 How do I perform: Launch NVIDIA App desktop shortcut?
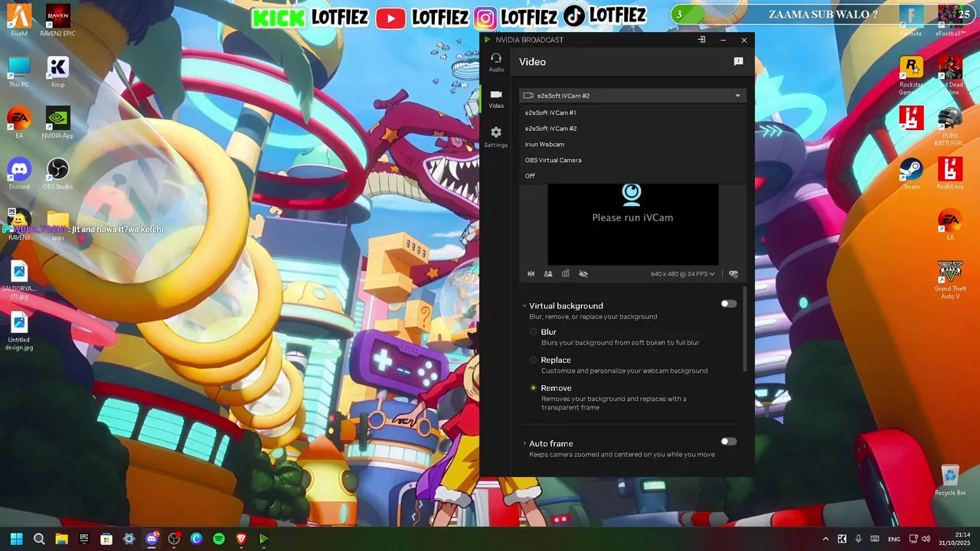57,122
